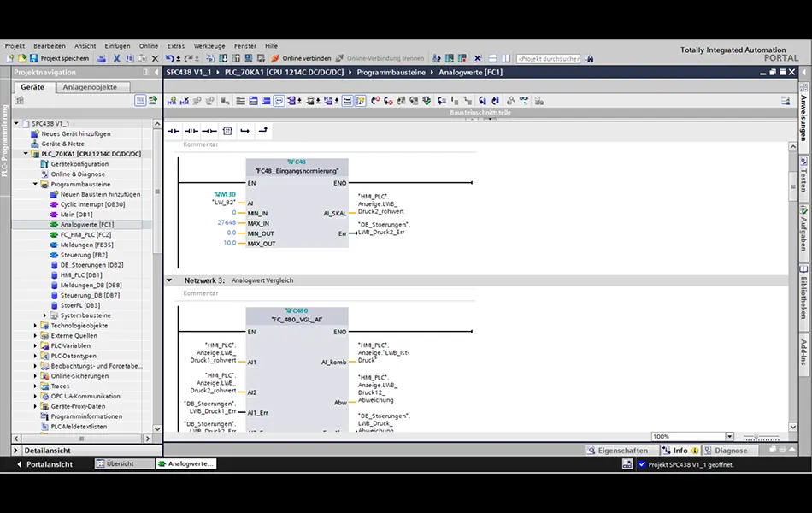Expand the Detailansicht panel
The height and width of the screenshot is (513, 812).
pos(16,451)
